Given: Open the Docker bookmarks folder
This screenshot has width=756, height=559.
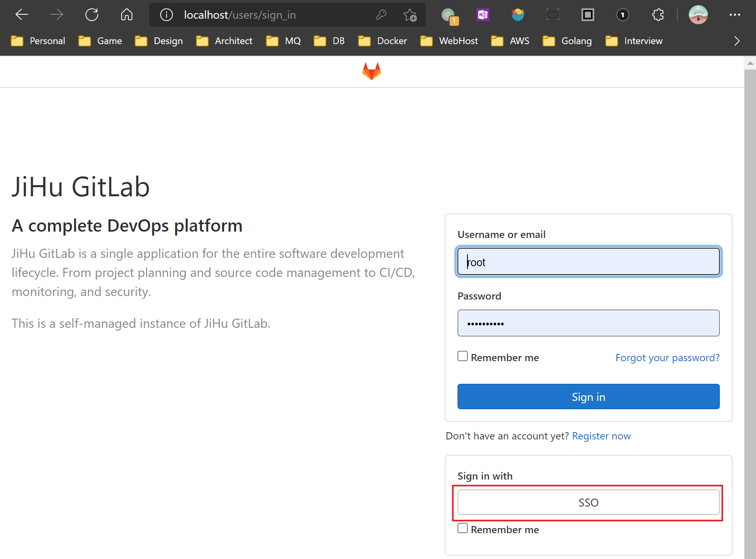Looking at the screenshot, I should tap(383, 41).
